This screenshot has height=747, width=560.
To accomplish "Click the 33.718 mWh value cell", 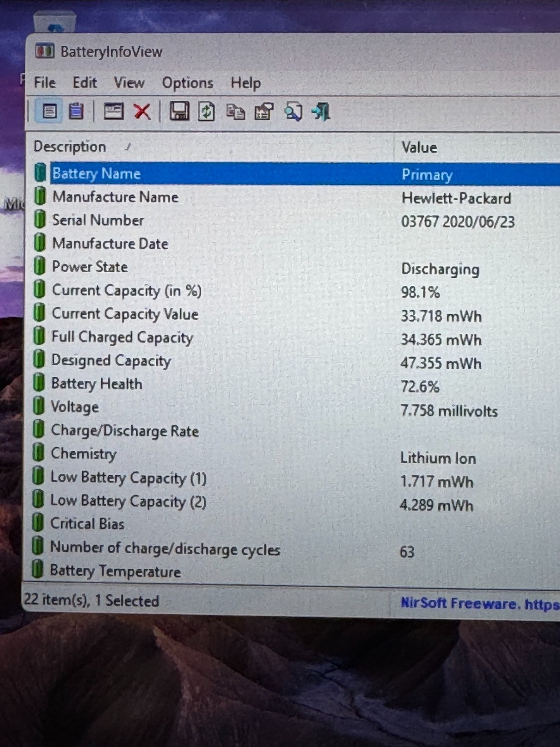I will [441, 317].
